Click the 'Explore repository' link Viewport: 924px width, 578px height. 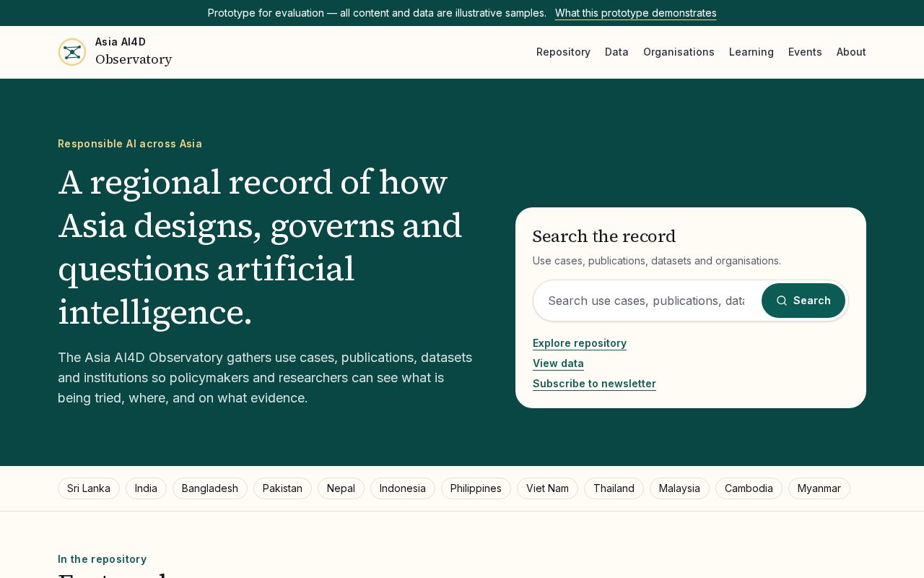pyautogui.click(x=580, y=343)
